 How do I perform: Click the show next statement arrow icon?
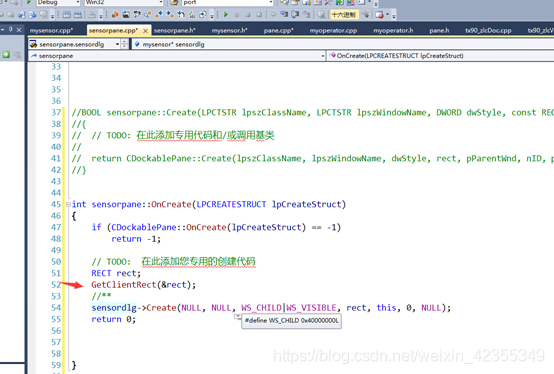coord(273,14)
